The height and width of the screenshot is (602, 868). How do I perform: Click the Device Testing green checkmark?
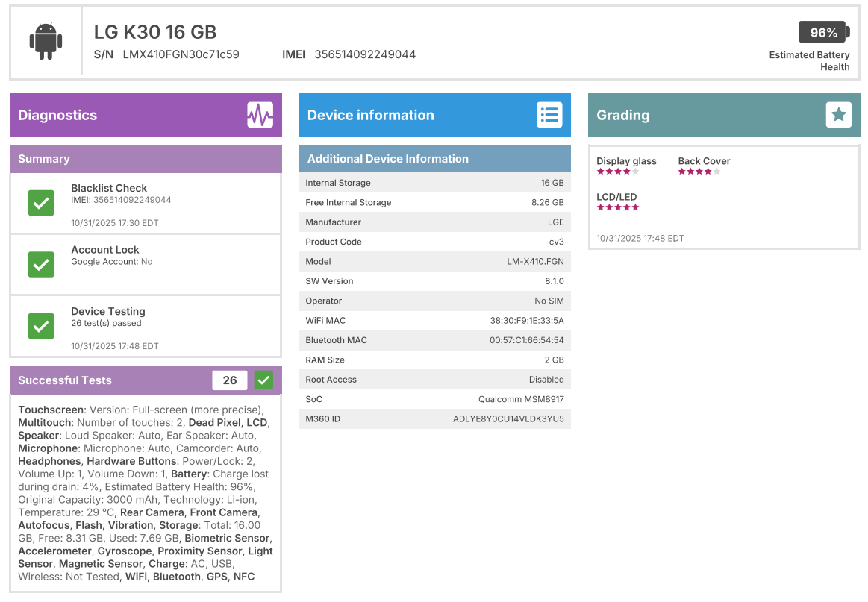[x=41, y=326]
